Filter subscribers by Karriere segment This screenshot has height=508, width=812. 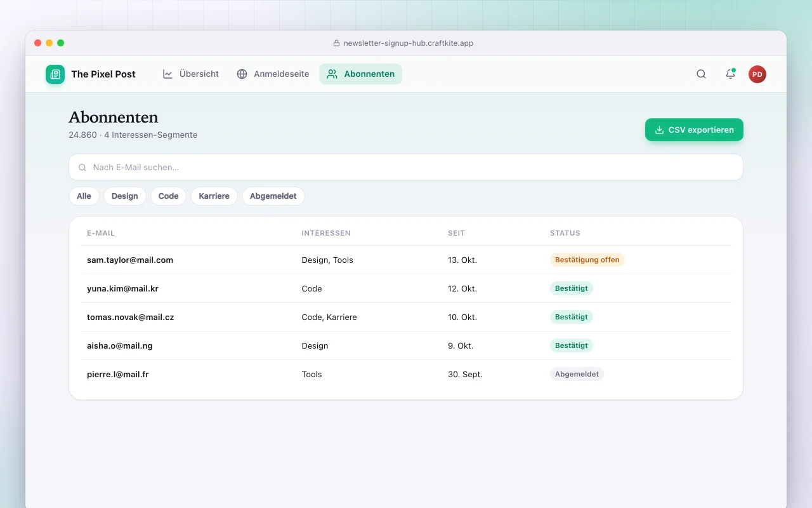[214, 196]
